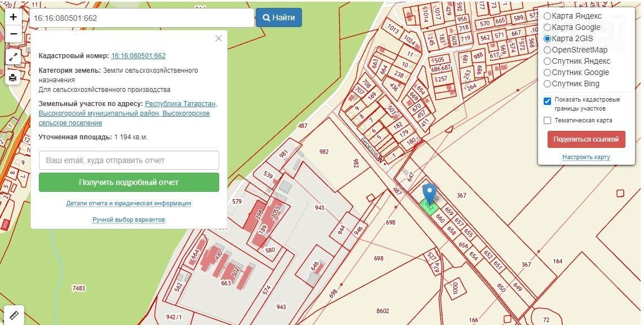The image size is (644, 325).
Task: Uncheck Показать кадастровые границы участков
Action: [x=547, y=102]
